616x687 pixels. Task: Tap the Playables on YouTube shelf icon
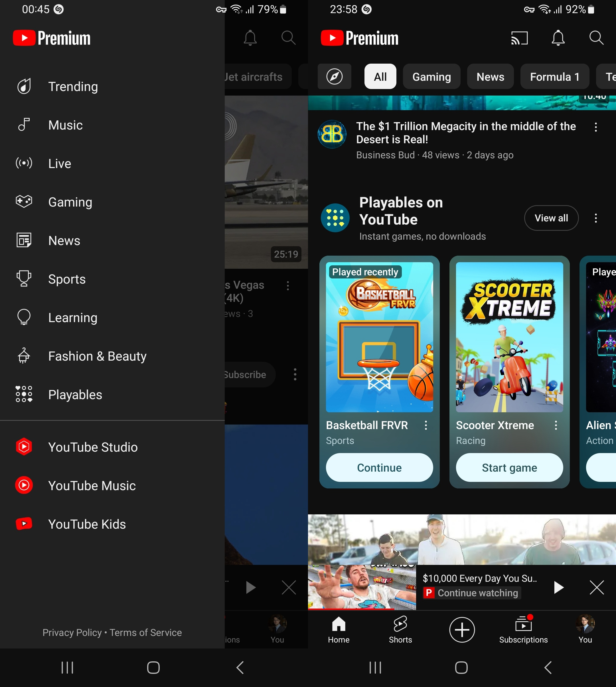pyautogui.click(x=335, y=218)
